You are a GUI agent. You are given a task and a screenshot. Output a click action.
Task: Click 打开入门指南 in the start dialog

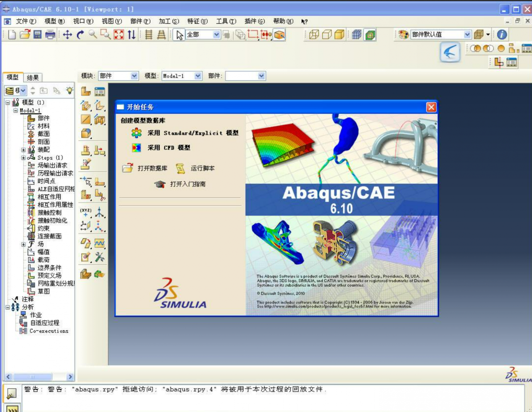point(180,184)
